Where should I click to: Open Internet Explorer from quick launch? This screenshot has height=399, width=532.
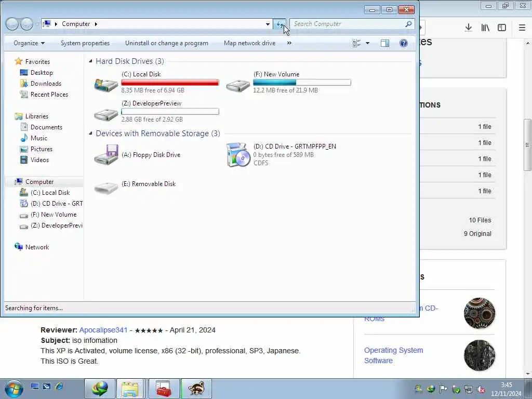[x=59, y=387]
